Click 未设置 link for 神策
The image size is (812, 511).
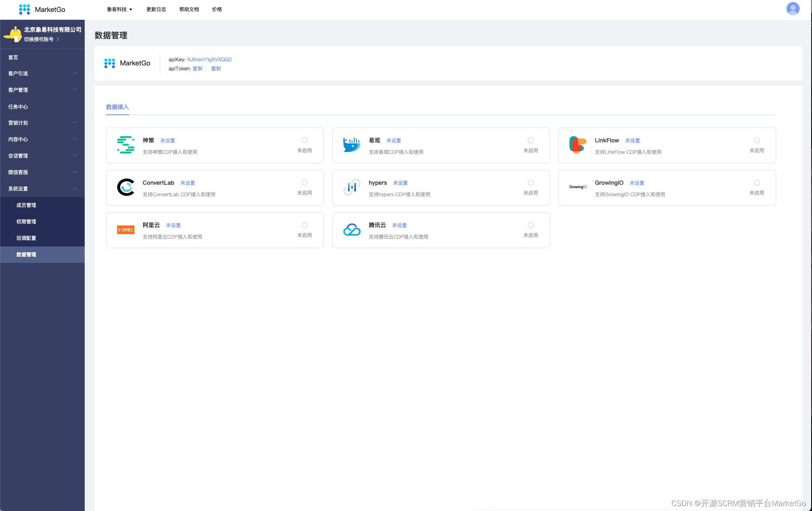point(167,141)
